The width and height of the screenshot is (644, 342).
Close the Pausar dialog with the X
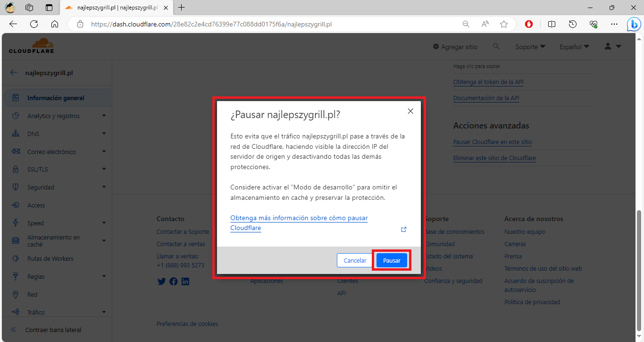click(x=410, y=111)
